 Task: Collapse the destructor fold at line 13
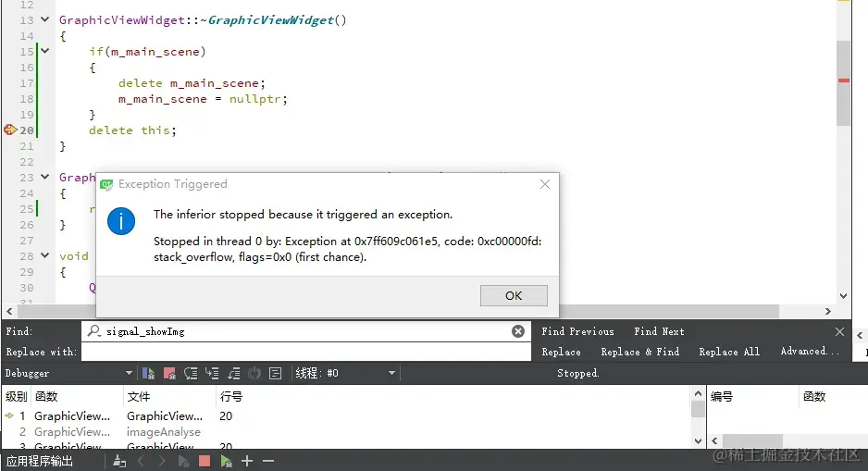tap(44, 20)
